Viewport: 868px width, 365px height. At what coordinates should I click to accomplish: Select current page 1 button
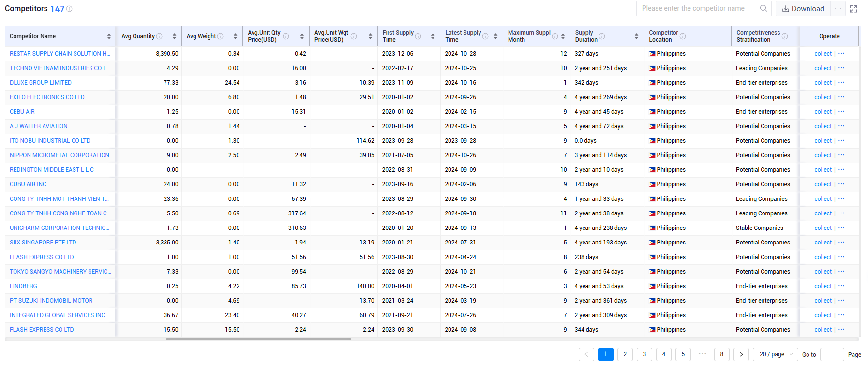coord(605,354)
